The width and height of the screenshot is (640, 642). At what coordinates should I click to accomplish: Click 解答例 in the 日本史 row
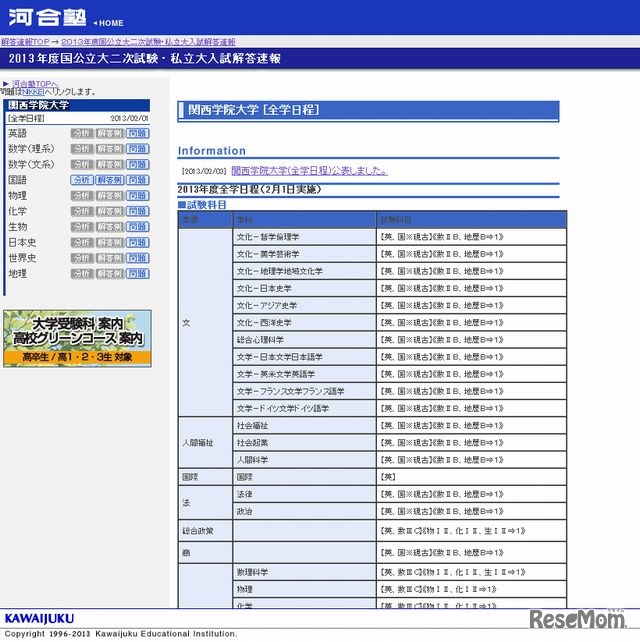point(110,242)
